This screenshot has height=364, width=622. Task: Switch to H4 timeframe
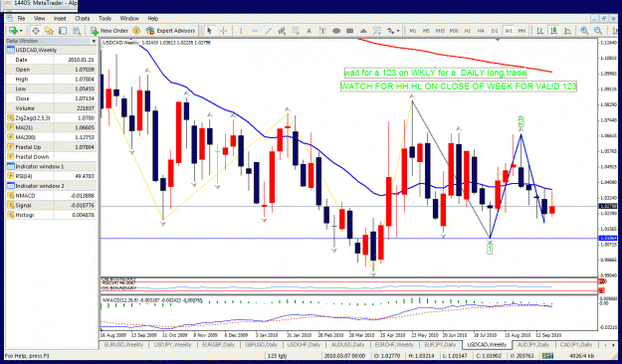tap(481, 31)
